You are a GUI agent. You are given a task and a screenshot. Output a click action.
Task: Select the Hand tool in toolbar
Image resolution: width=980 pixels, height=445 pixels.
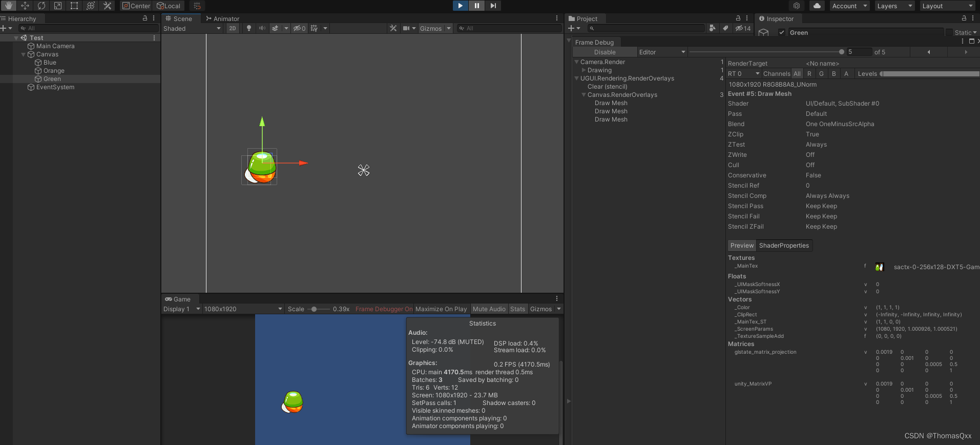click(x=9, y=6)
